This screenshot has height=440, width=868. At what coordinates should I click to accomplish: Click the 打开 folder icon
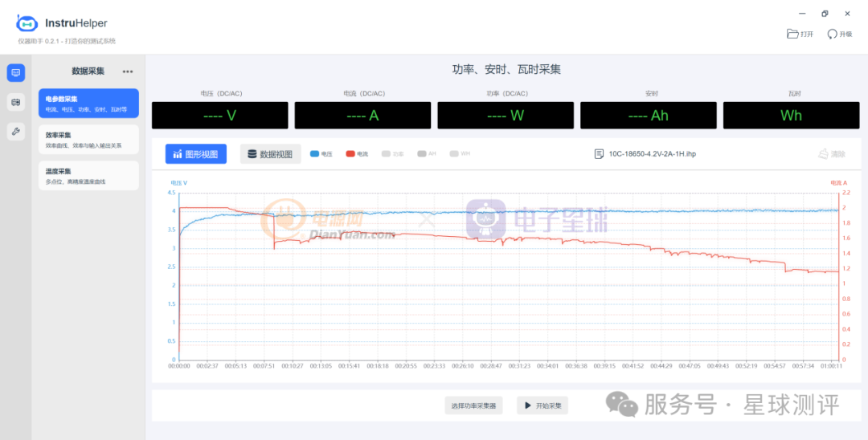[792, 34]
